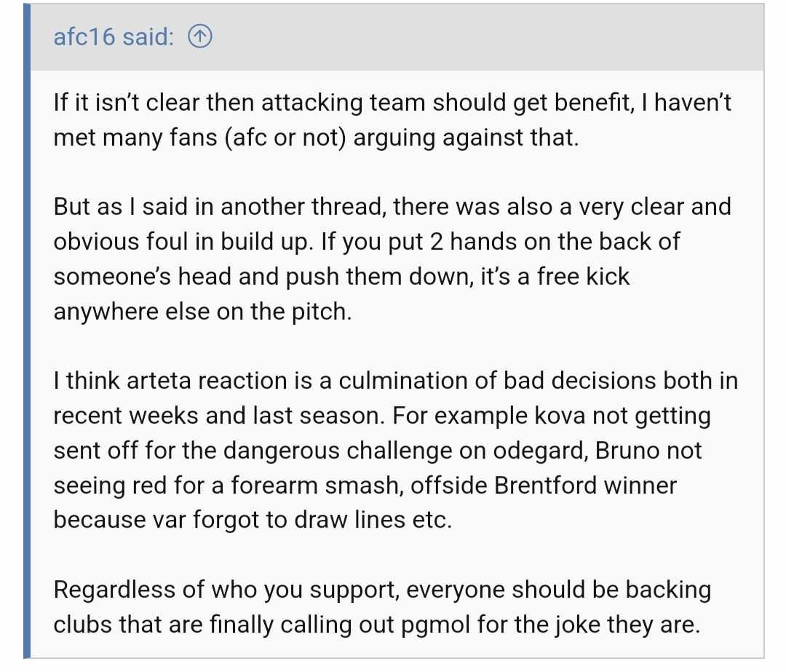Click the blue left border of the quote

click(x=27, y=331)
